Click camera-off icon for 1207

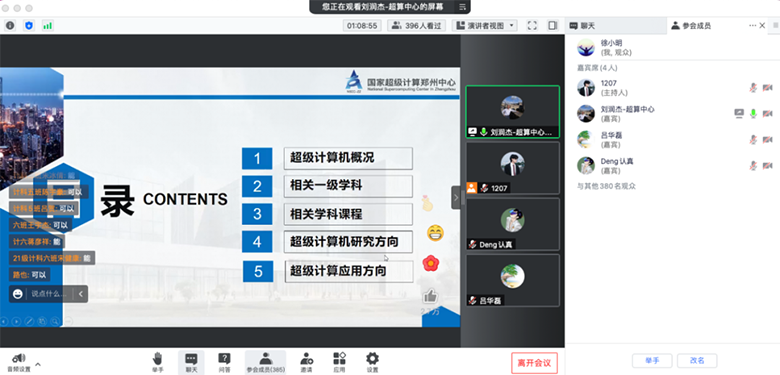tap(768, 88)
